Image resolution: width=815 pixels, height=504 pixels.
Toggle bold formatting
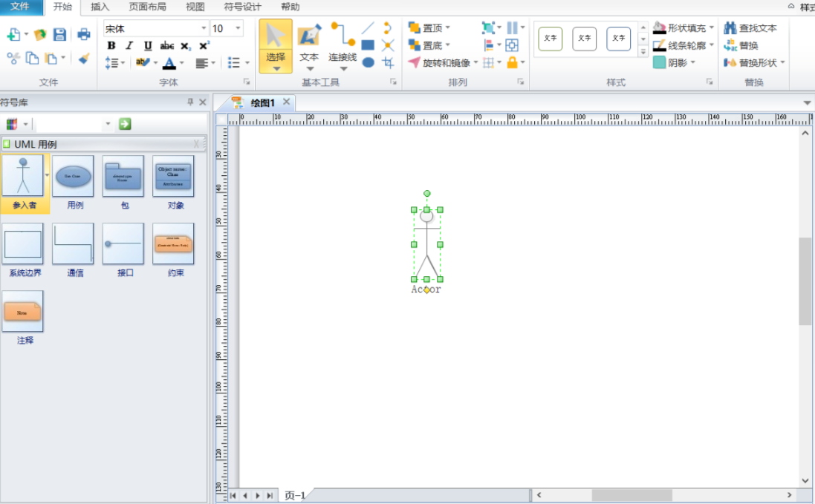111,46
